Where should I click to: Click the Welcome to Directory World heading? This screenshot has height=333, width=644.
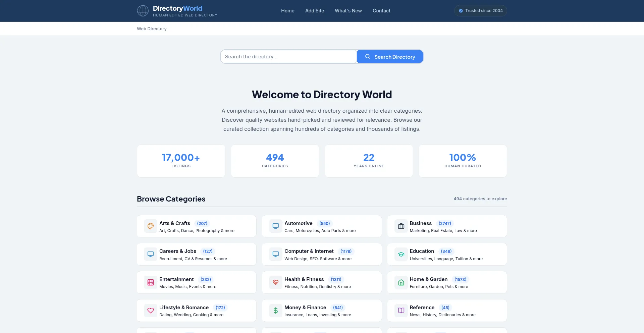click(x=322, y=95)
